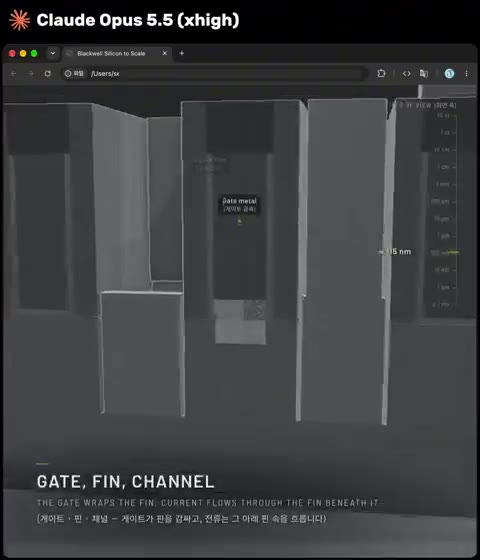Select the Blackwell Silicon to Scale tab
This screenshot has width=480, height=560.
tap(117, 53)
